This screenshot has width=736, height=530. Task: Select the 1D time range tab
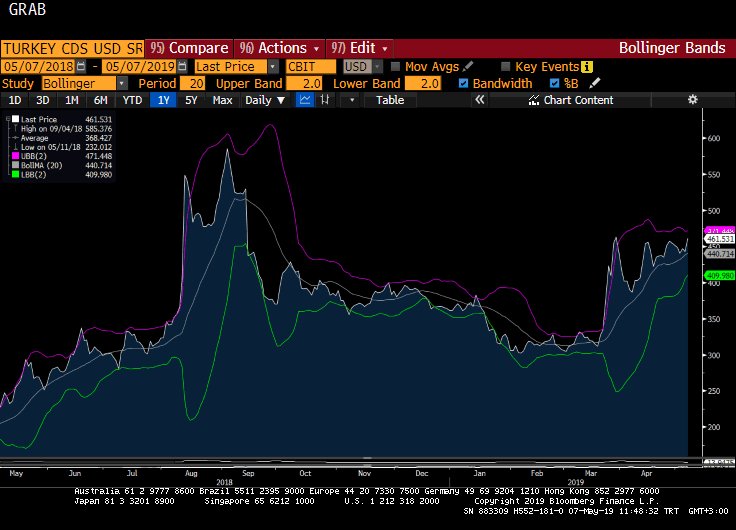(x=15, y=100)
